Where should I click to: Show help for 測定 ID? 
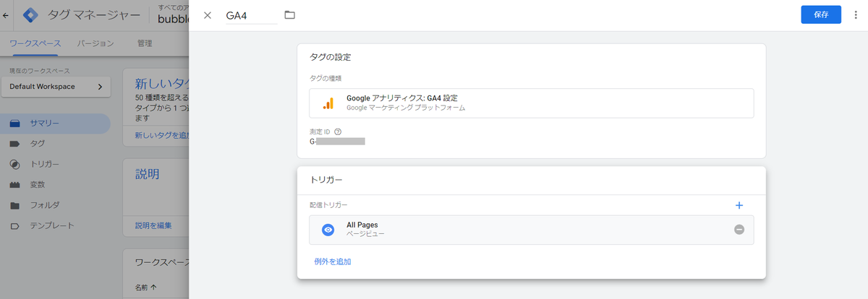(x=338, y=131)
